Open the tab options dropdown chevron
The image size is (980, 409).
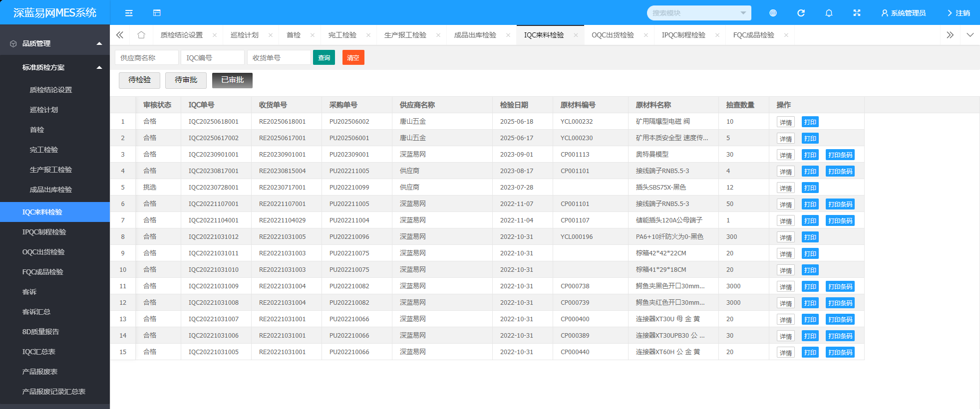click(x=970, y=35)
